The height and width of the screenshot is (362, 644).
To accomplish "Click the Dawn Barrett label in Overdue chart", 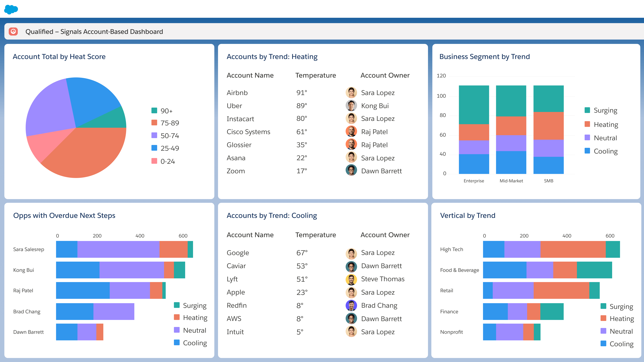I will [28, 332].
